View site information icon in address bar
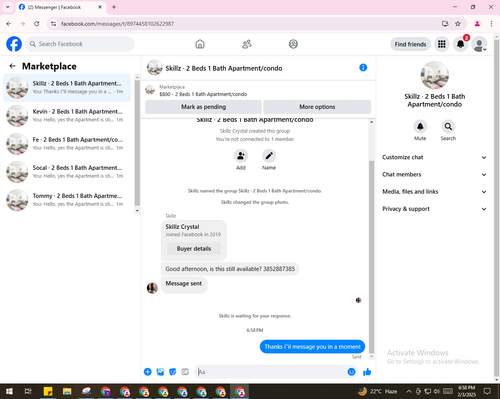 [x=53, y=24]
